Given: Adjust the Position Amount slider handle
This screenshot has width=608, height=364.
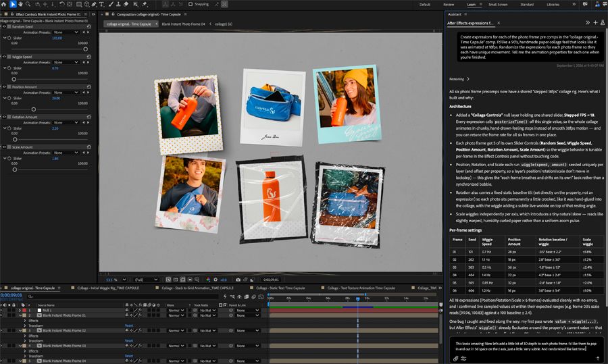Looking at the screenshot, I should [33, 109].
